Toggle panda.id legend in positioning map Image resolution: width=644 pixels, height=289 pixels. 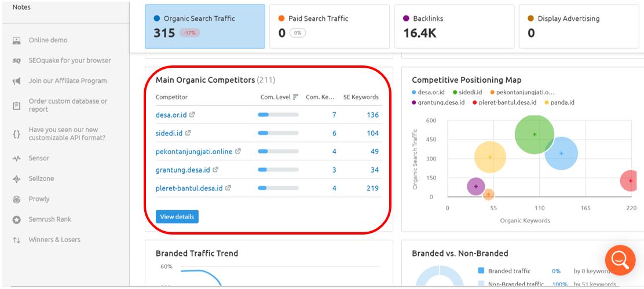coord(560,103)
